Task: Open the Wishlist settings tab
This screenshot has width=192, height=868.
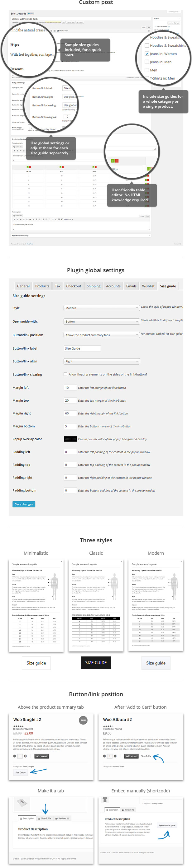Action: [148, 286]
